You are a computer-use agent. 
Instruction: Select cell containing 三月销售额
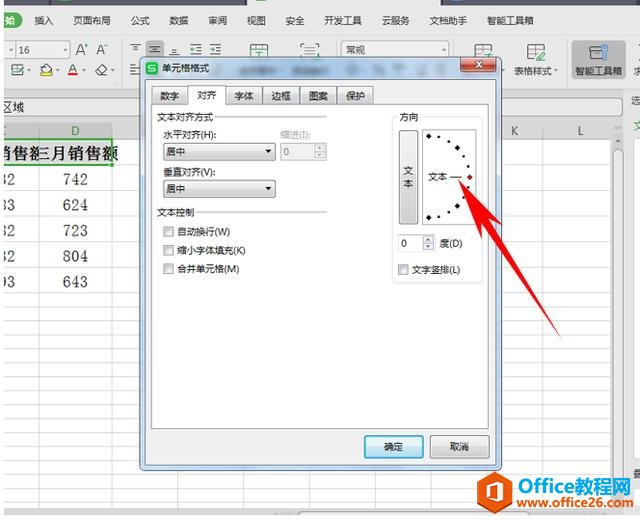click(x=76, y=153)
